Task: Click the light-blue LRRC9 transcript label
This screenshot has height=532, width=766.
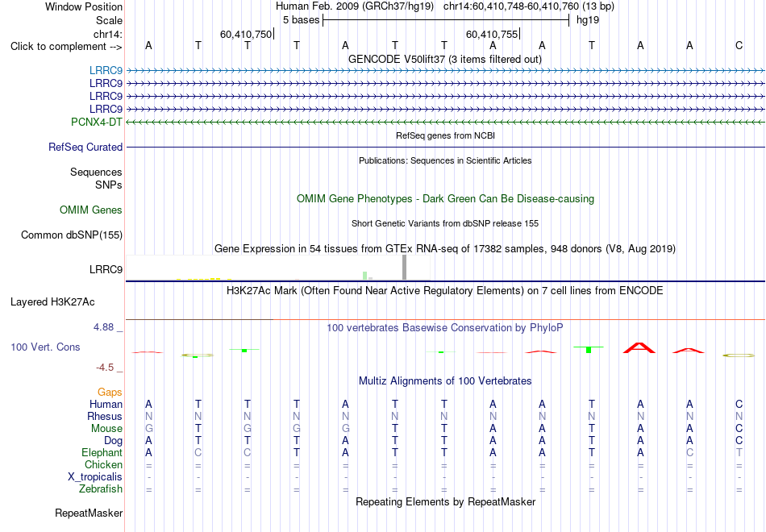Action: pos(106,71)
